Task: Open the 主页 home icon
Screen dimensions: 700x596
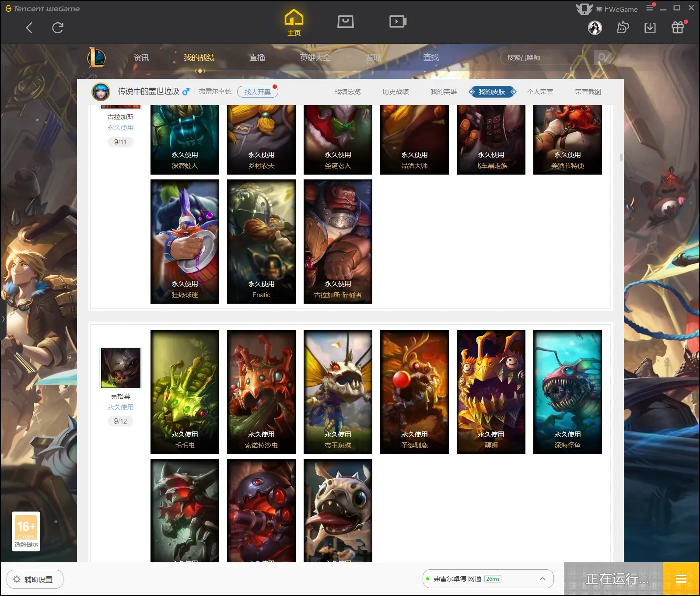Action: [294, 23]
